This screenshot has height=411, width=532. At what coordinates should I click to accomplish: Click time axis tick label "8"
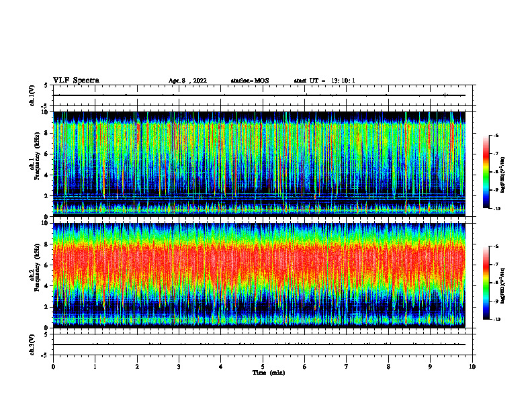pyautogui.click(x=388, y=367)
